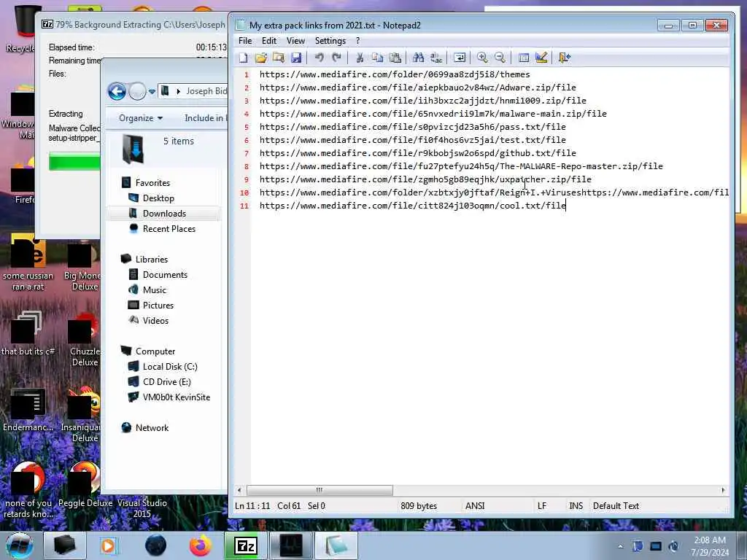
Task: Switch to 7-Zip taskbar button
Action: pyautogui.click(x=246, y=545)
